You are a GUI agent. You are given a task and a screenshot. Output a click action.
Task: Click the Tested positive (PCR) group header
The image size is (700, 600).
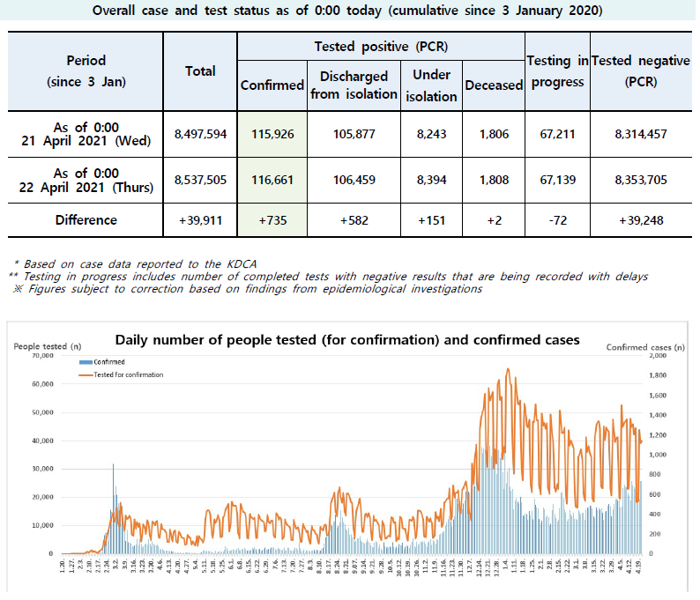point(381,45)
